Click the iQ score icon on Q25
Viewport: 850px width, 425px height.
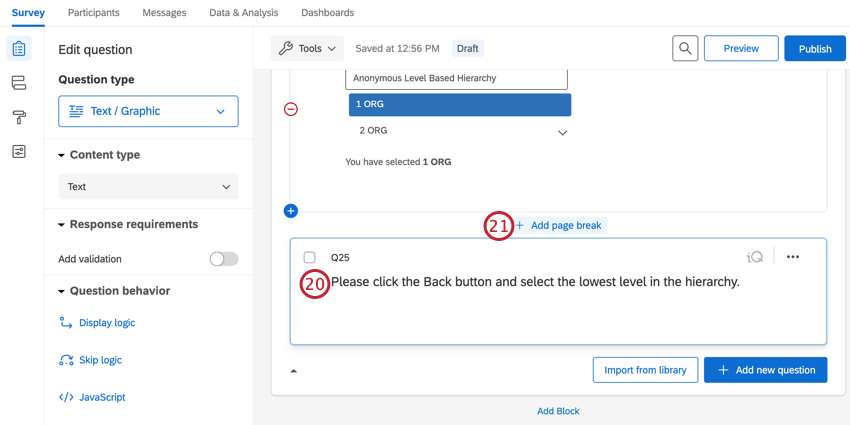pos(755,257)
